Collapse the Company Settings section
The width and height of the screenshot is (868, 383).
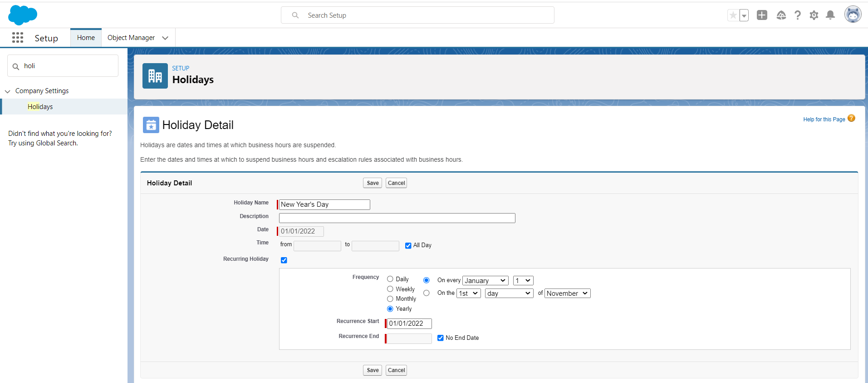pyautogui.click(x=7, y=91)
